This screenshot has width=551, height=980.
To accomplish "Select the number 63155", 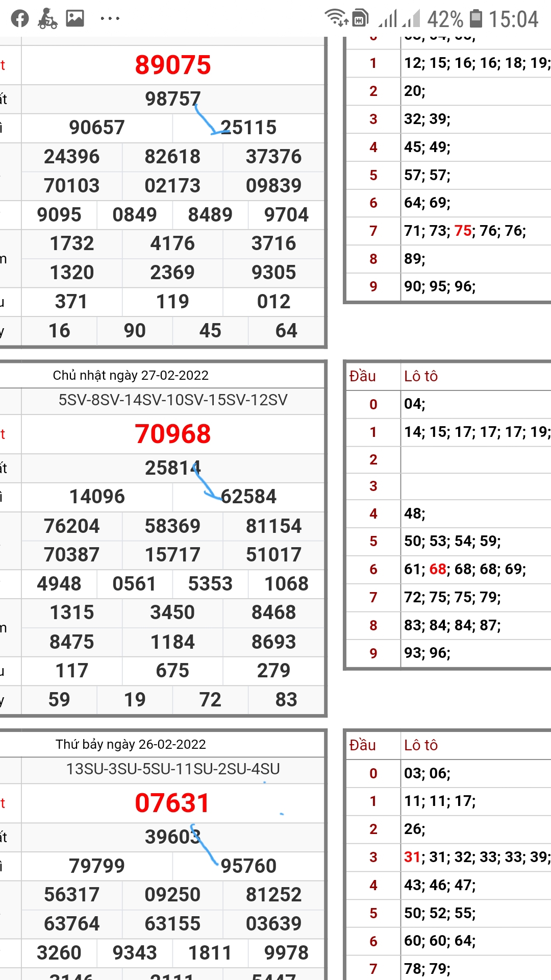I will 173,924.
